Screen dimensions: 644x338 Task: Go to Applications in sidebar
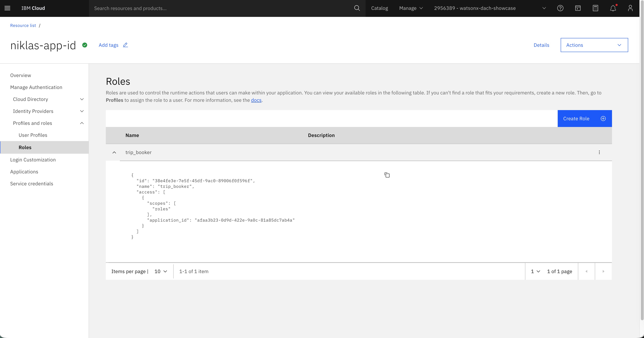(x=24, y=172)
